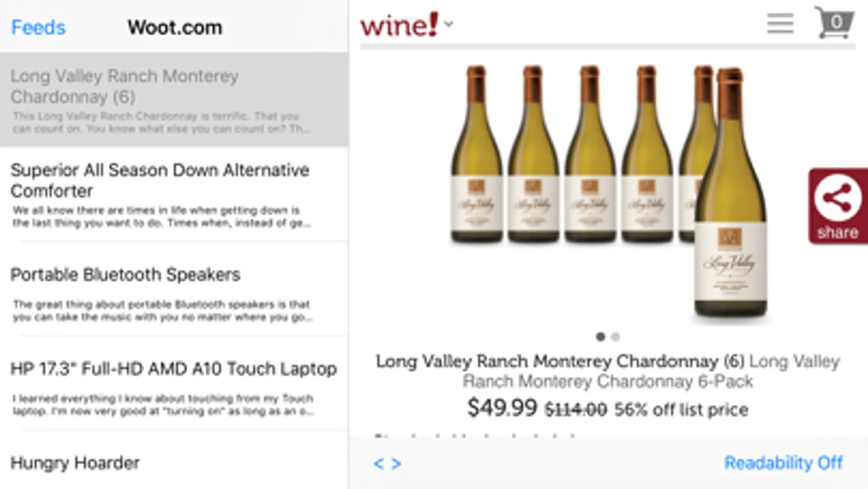The height and width of the screenshot is (489, 868).
Task: Open Long Valley Ranch Monterey Chardonnay feed item
Action: (174, 99)
